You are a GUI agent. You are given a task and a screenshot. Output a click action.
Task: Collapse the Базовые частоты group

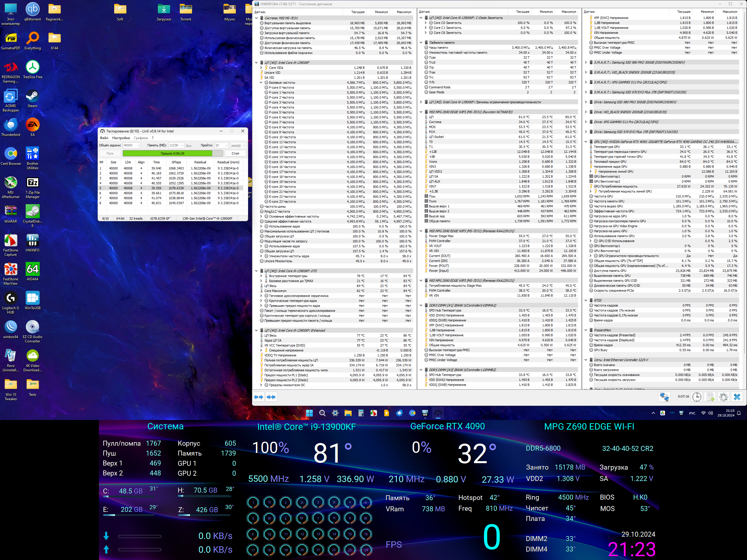click(261, 82)
